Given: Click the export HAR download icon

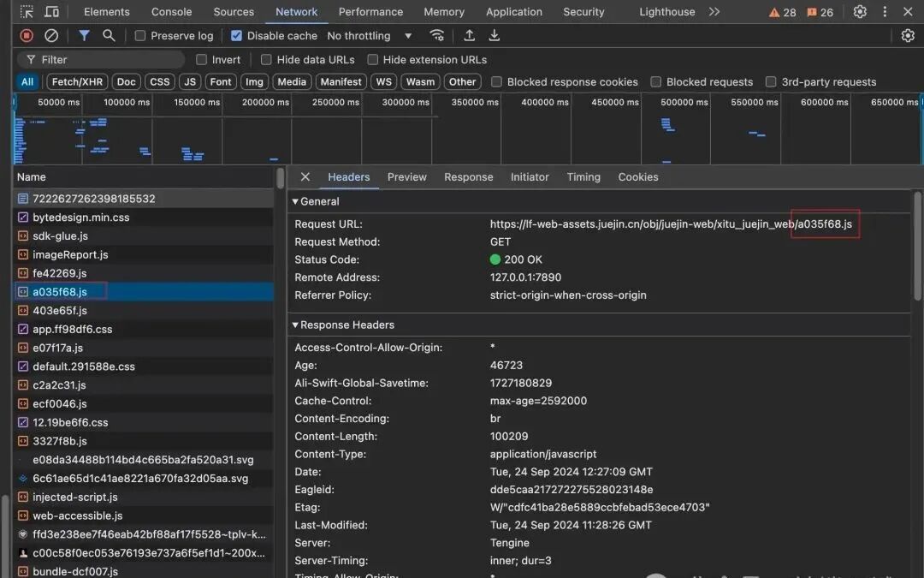Looking at the screenshot, I should coord(494,36).
